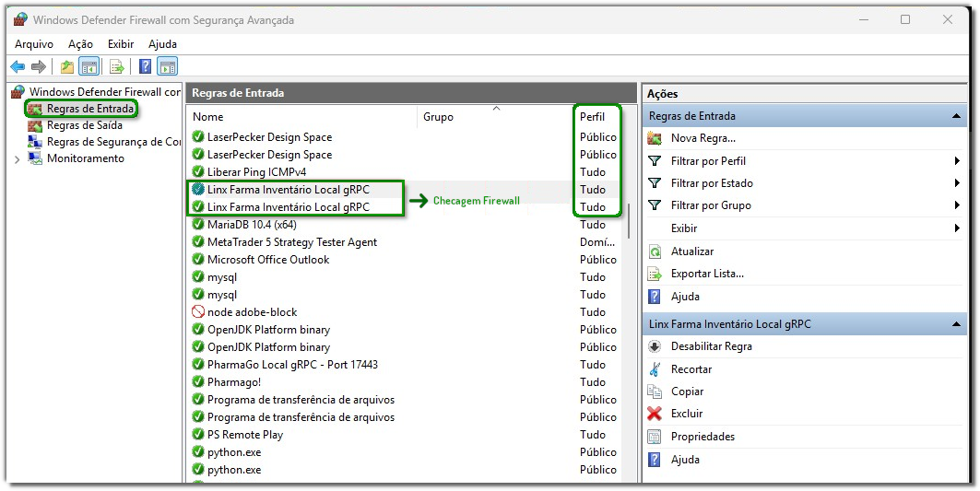Collapse the Linx Farma Inventário Local gRPC actions section

956,324
